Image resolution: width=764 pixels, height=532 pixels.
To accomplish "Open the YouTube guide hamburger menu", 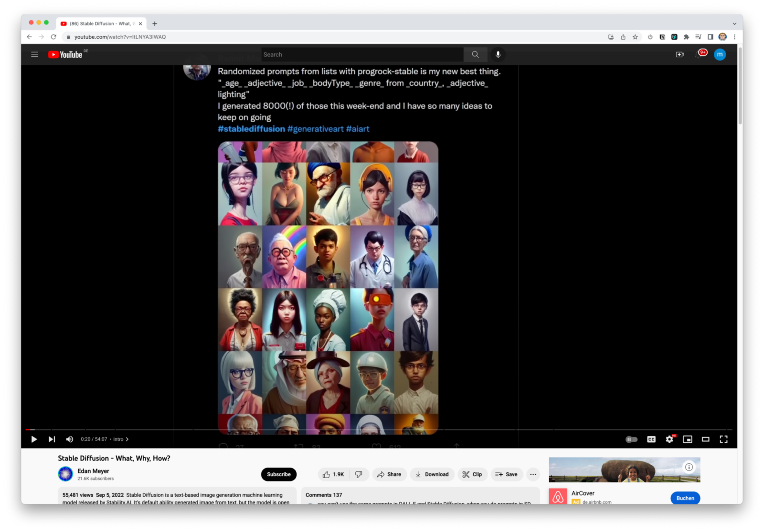I will (x=35, y=54).
